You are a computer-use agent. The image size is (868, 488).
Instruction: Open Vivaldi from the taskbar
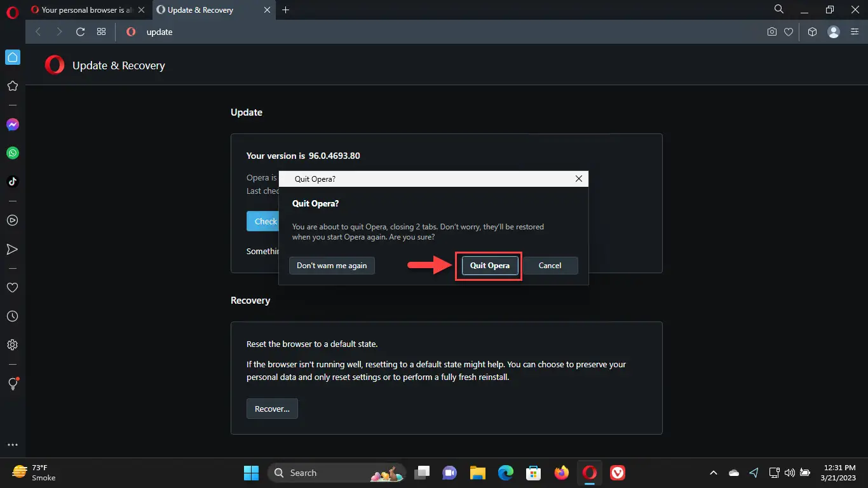point(617,473)
